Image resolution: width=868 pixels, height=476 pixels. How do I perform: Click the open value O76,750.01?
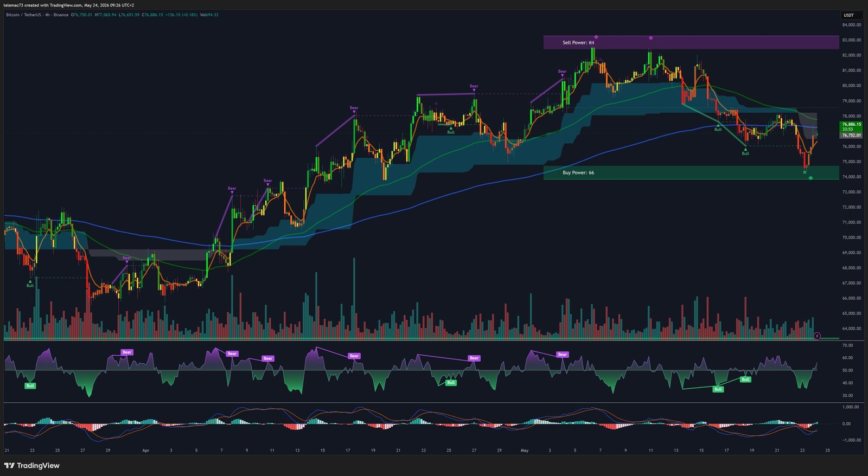pos(82,15)
